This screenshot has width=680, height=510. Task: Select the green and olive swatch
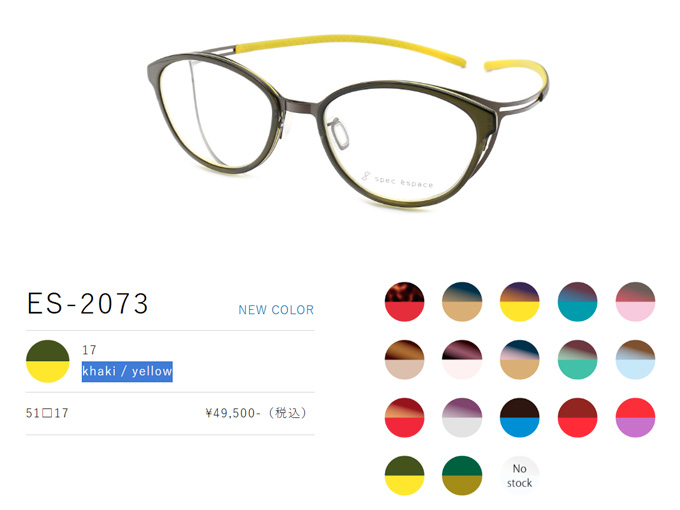click(x=462, y=475)
